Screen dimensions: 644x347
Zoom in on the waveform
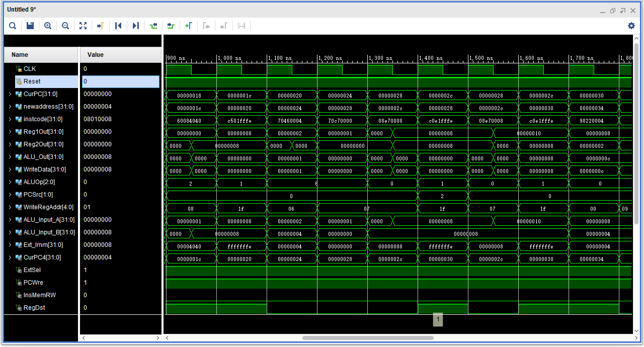tap(48, 26)
